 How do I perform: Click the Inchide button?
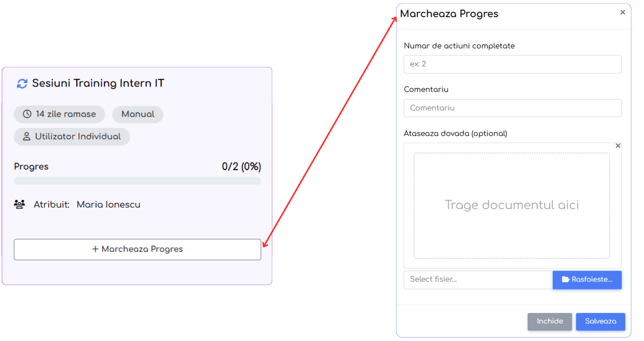click(550, 321)
